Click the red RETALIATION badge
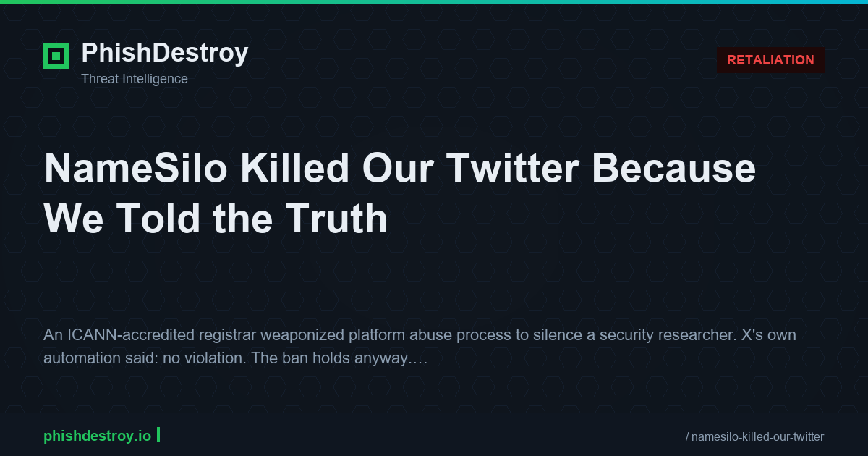This screenshot has width=868, height=456. [770, 60]
